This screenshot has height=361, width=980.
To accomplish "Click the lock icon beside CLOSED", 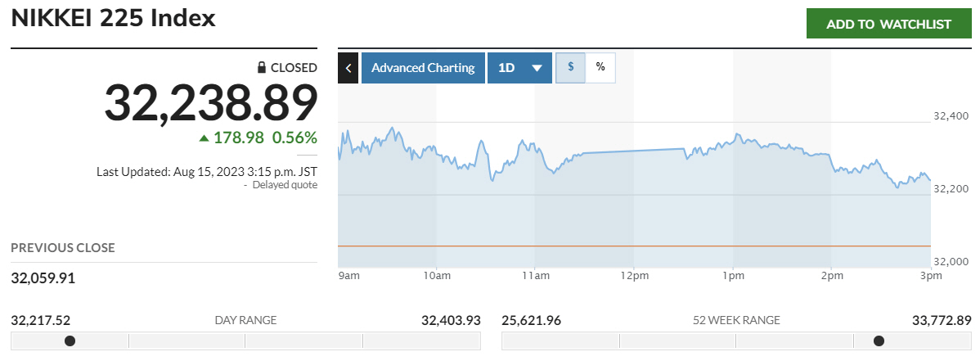I will coord(262,68).
